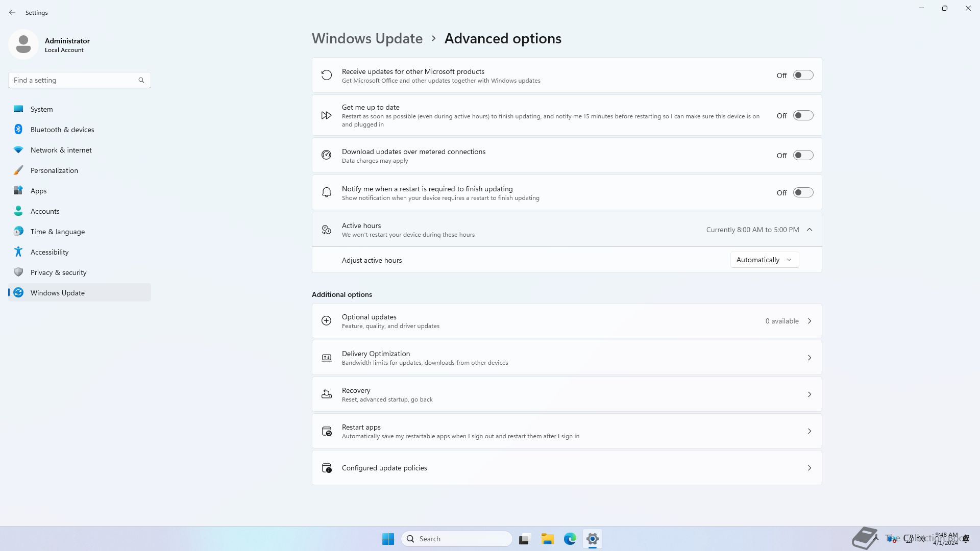Open Microsoft Edge from the taskbar
The image size is (980, 551).
coord(570,539)
